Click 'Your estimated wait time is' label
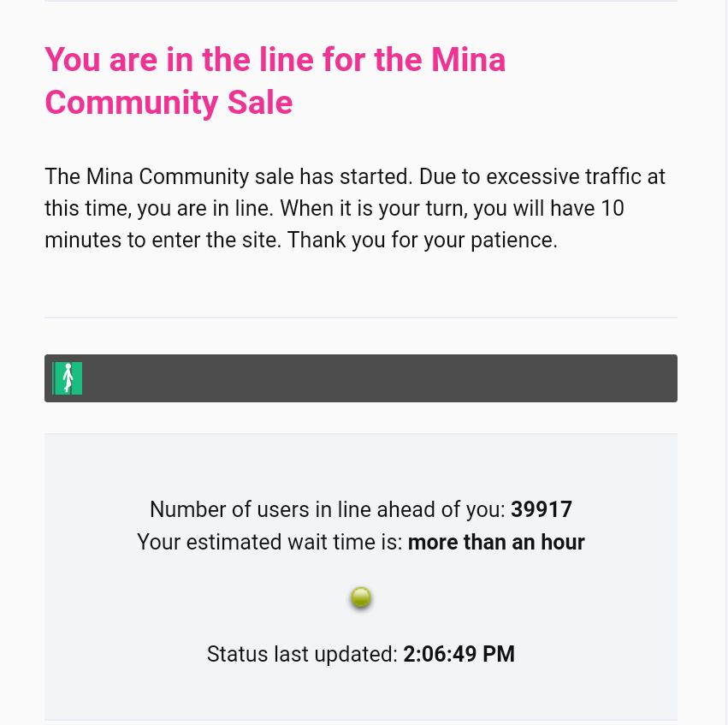 (269, 542)
